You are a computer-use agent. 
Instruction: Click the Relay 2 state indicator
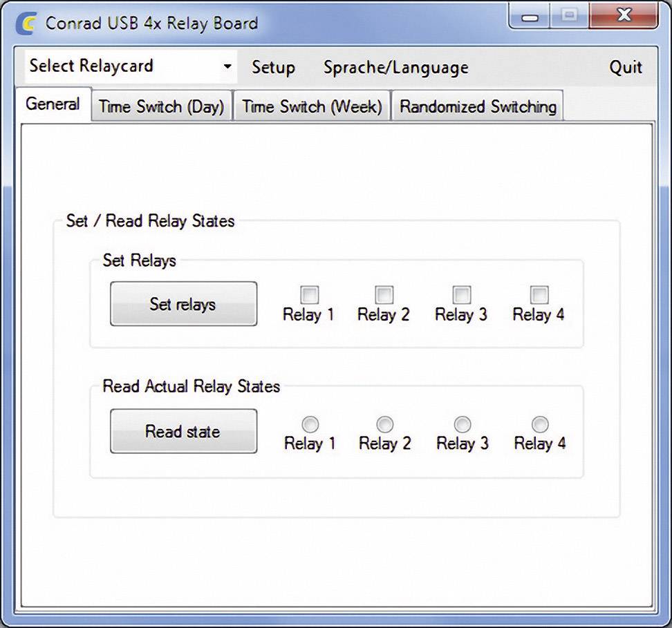pyautogui.click(x=385, y=424)
